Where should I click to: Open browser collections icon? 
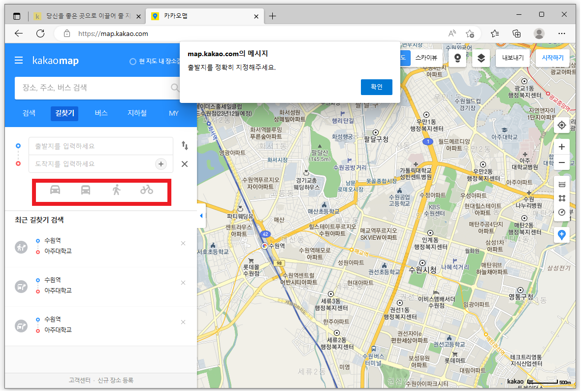(516, 33)
